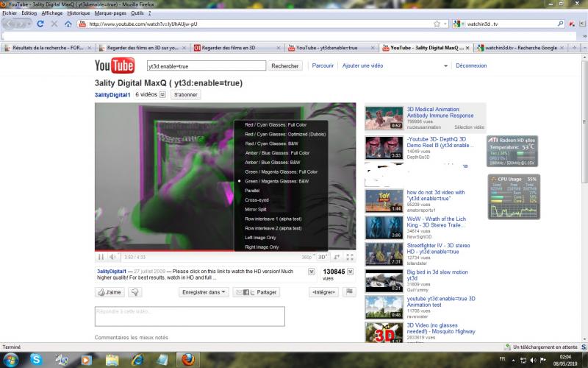
Task: Open the account dropdown arrow beside Déconnexion
Action: 445,66
